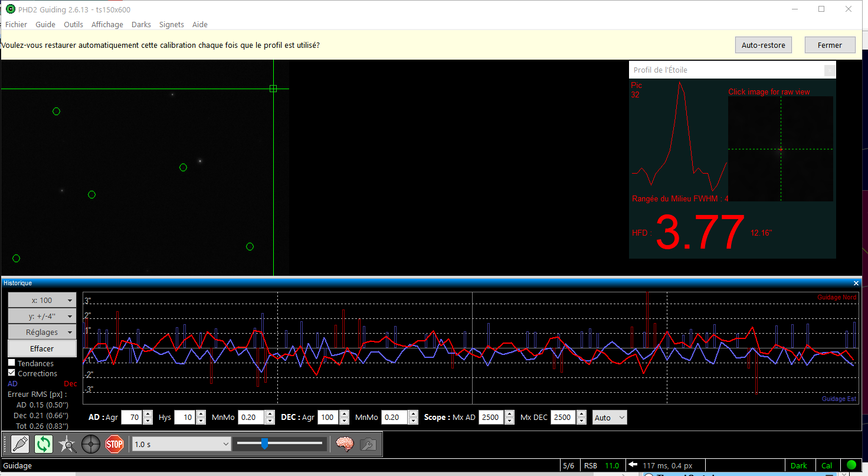This screenshot has height=476, width=868.
Task: Click the Auto-restore button
Action: pos(763,45)
